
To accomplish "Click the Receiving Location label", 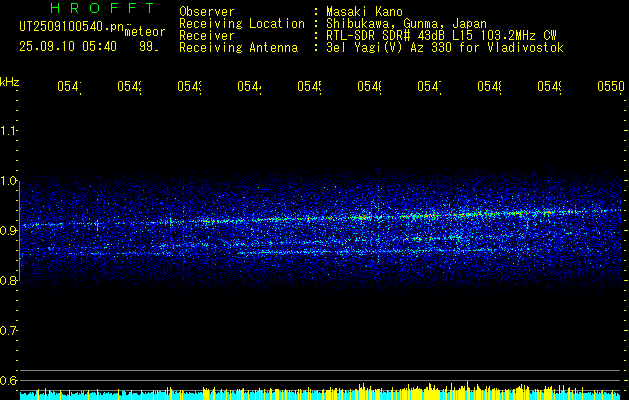I will coord(242,24).
